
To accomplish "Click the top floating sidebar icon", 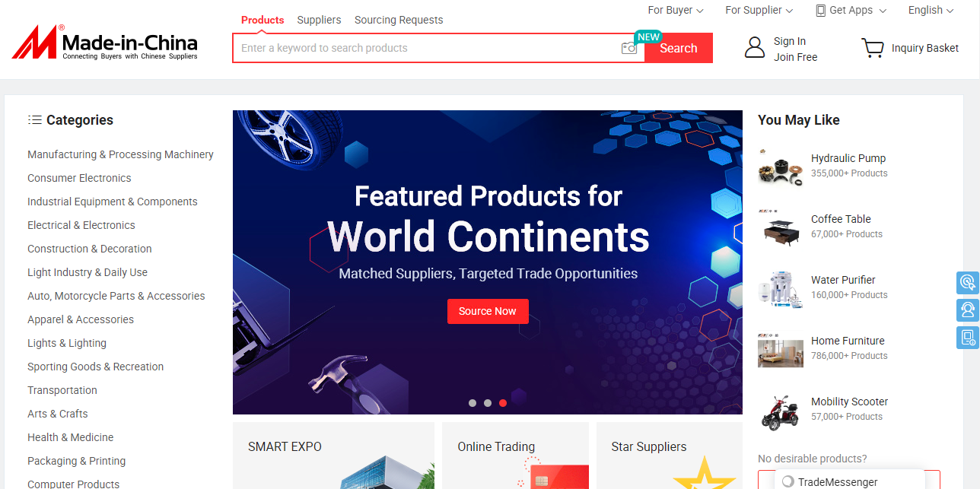I will coord(967,282).
